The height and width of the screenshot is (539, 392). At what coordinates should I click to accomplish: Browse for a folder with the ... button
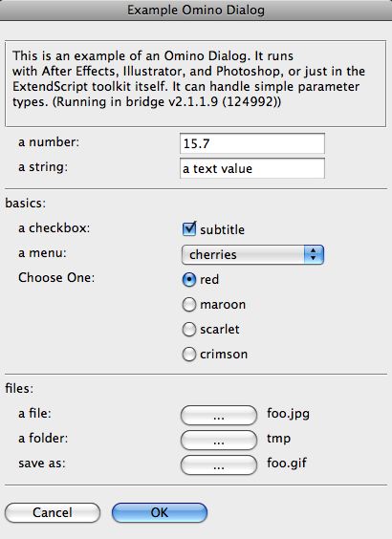coord(219,440)
